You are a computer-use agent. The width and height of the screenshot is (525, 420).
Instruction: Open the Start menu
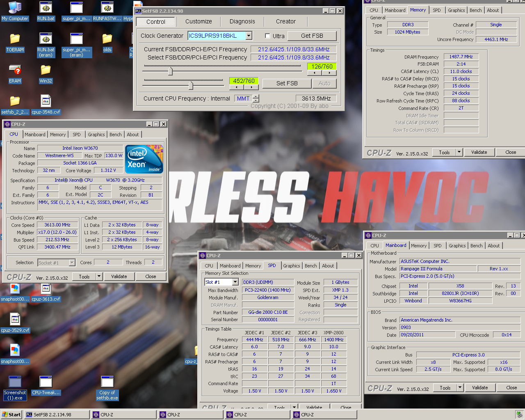(x=11, y=415)
